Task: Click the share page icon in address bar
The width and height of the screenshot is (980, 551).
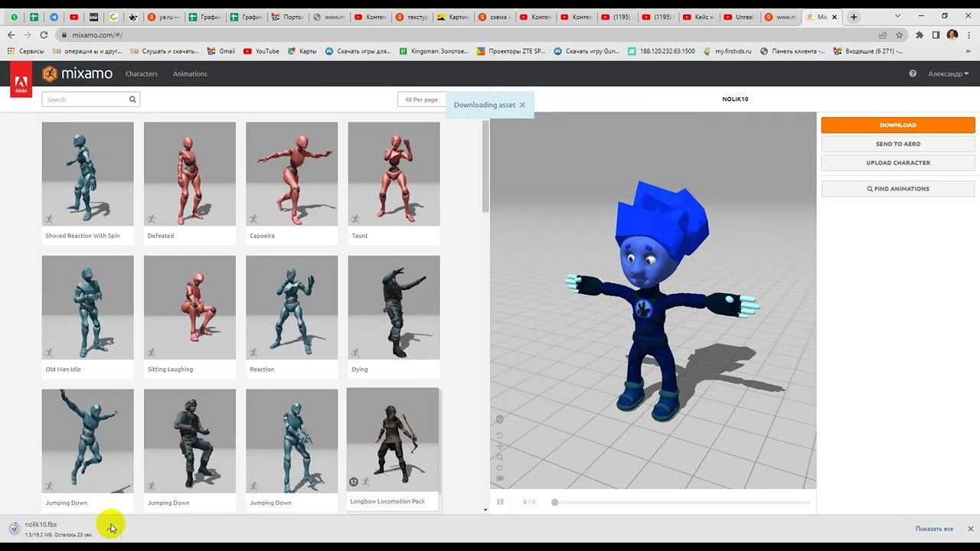Action: (883, 34)
